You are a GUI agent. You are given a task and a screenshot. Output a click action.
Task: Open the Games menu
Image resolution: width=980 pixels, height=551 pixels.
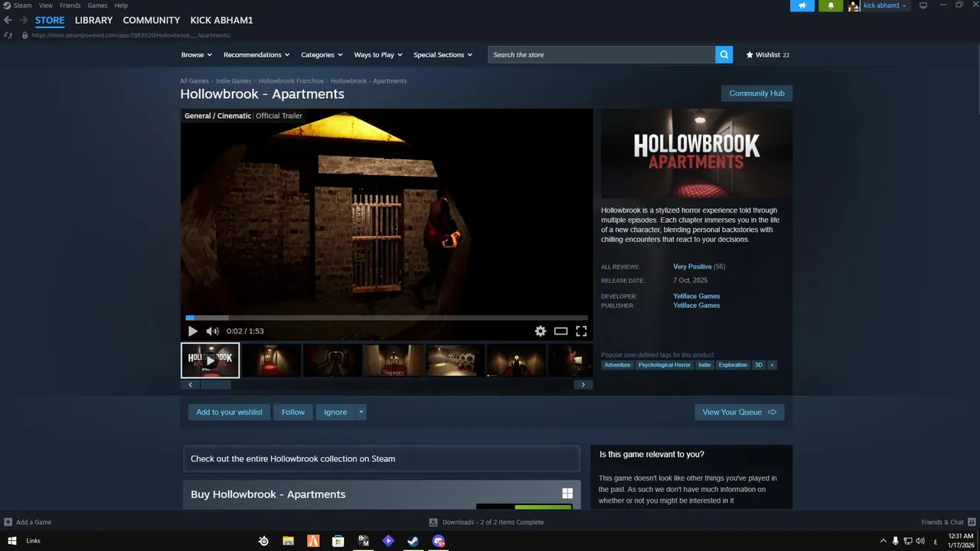coord(97,5)
